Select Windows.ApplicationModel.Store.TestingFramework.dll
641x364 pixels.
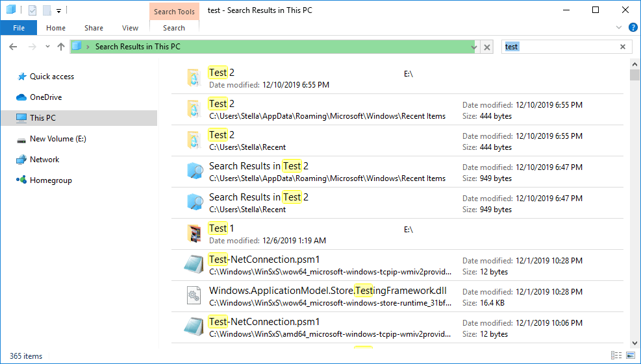[328, 291]
